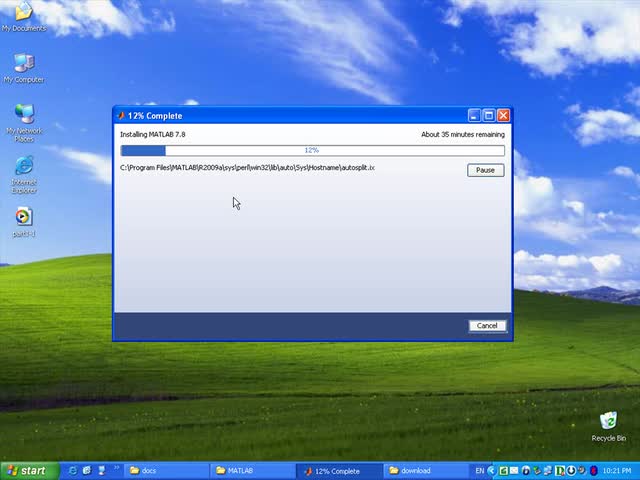Switch to docs folder taskbar button

pyautogui.click(x=167, y=471)
